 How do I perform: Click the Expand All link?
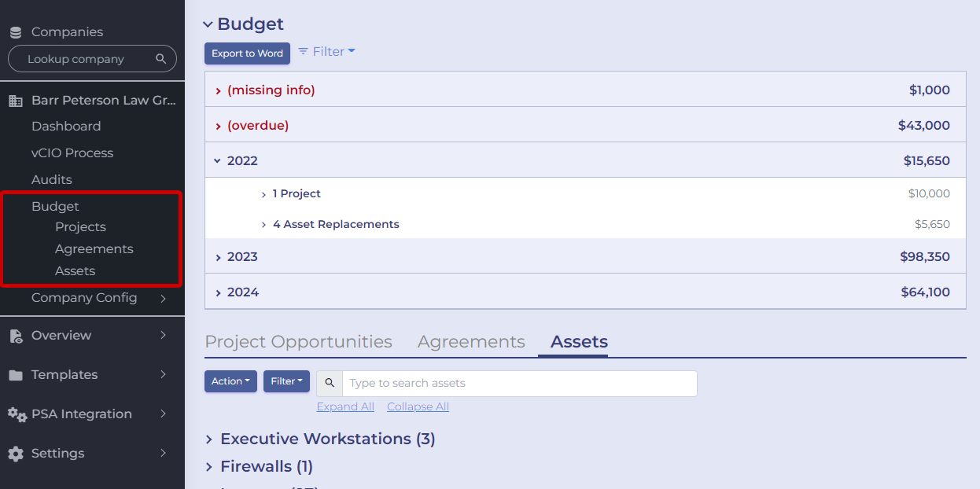pyautogui.click(x=345, y=406)
